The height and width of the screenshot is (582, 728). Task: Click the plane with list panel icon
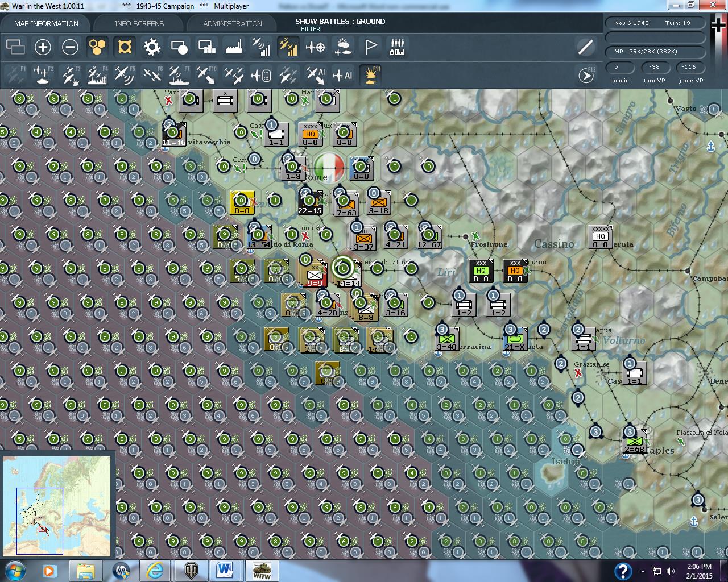pos(261,75)
